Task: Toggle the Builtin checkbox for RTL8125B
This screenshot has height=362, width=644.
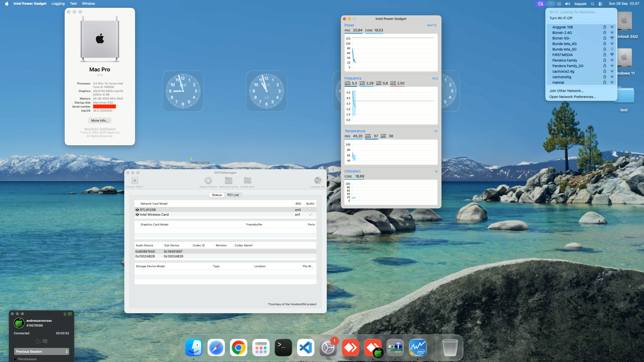Action: tap(311, 210)
